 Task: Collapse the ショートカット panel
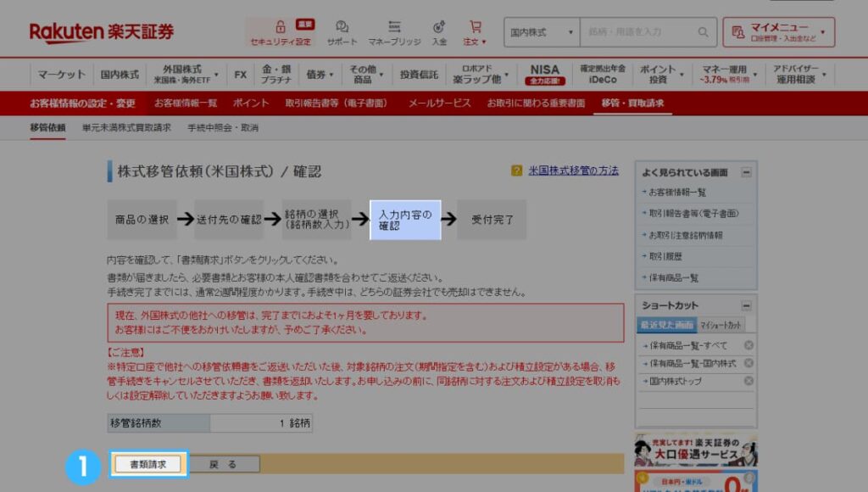pos(745,305)
